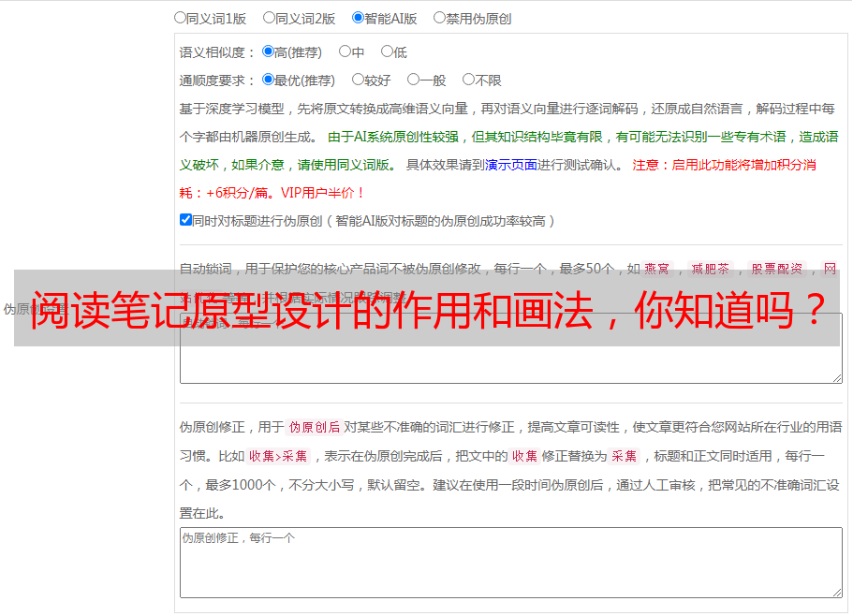Set 通顺度要求 to 较好
Screen dimensions: 853x616
tap(358, 80)
